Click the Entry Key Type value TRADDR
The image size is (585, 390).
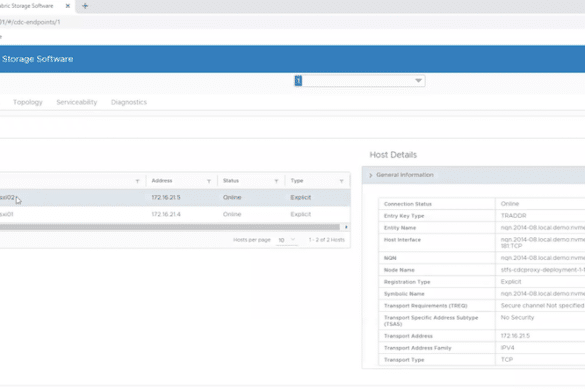(513, 216)
